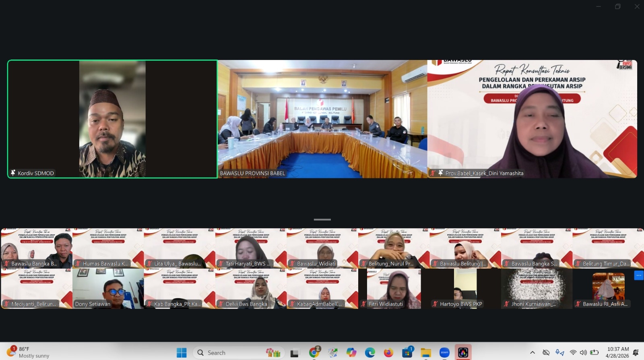This screenshot has width=644, height=360.
Task: Click the pin icon on Kordiv SDMOD tile
Action: click(13, 173)
